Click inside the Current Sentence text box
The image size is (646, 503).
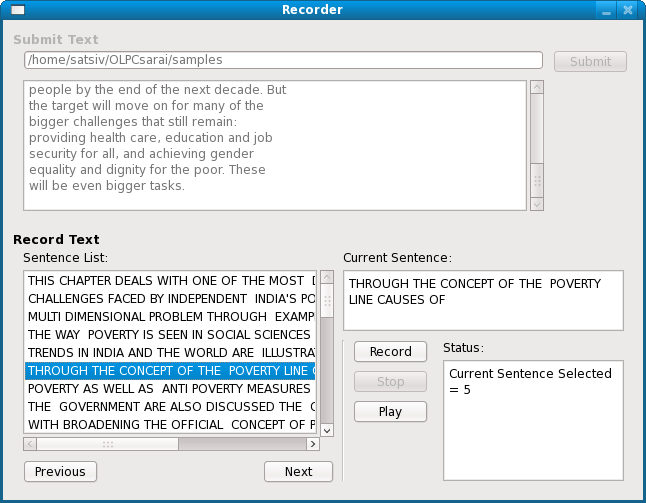(x=482, y=300)
